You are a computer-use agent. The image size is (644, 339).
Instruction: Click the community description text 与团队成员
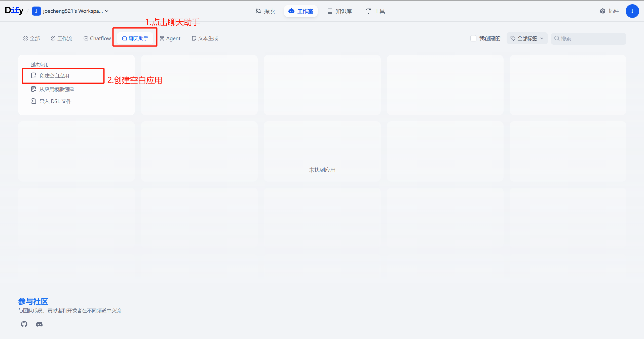coord(70,311)
